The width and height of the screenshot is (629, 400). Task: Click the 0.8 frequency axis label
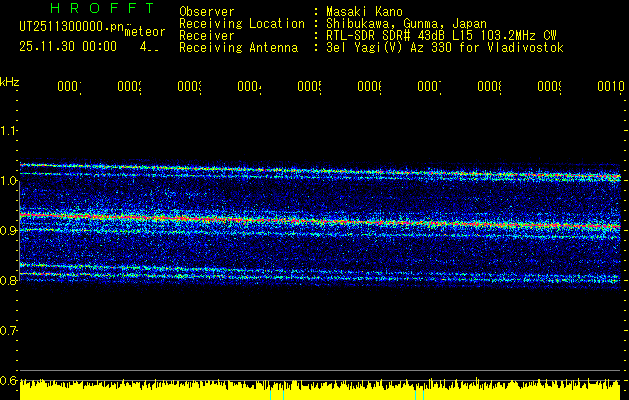click(9, 281)
